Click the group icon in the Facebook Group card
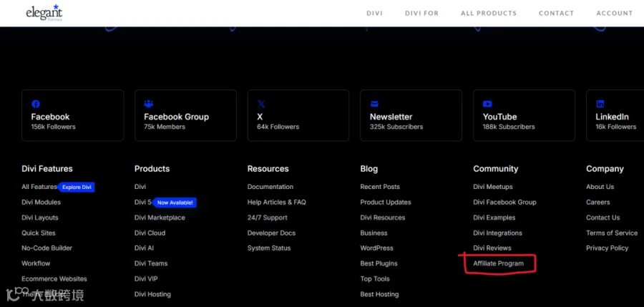This screenshot has width=644, height=307. tap(149, 104)
